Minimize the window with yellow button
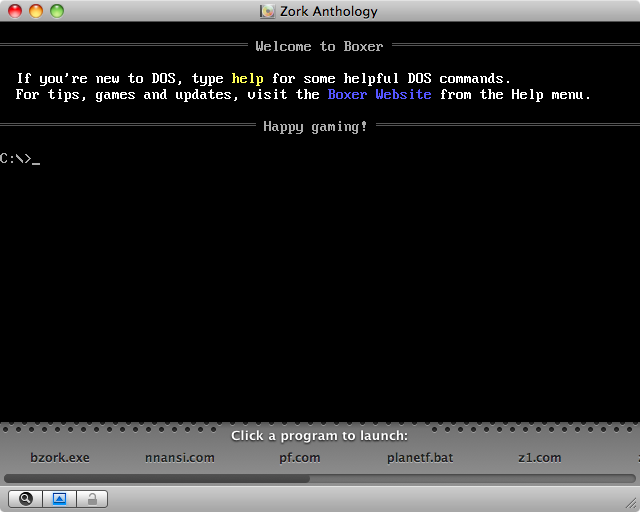 (x=35, y=11)
